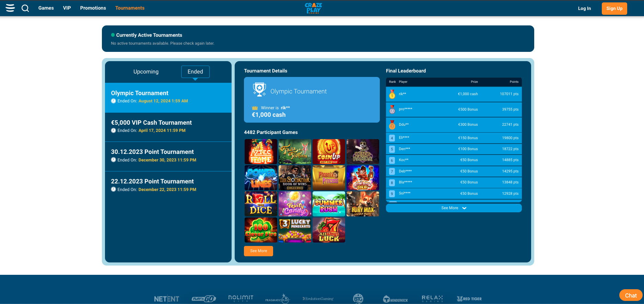Switch to the Upcoming tournaments tab
Viewport: 644px width, 304px height.
pos(146,71)
